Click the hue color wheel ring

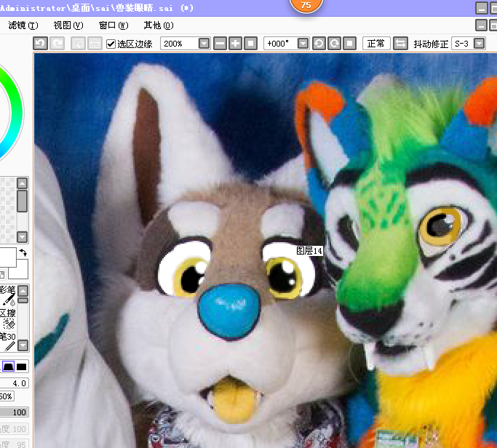(17, 109)
